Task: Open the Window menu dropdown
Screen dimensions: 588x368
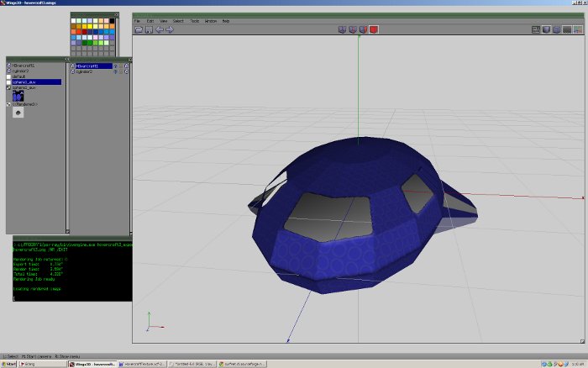Action: click(210, 20)
